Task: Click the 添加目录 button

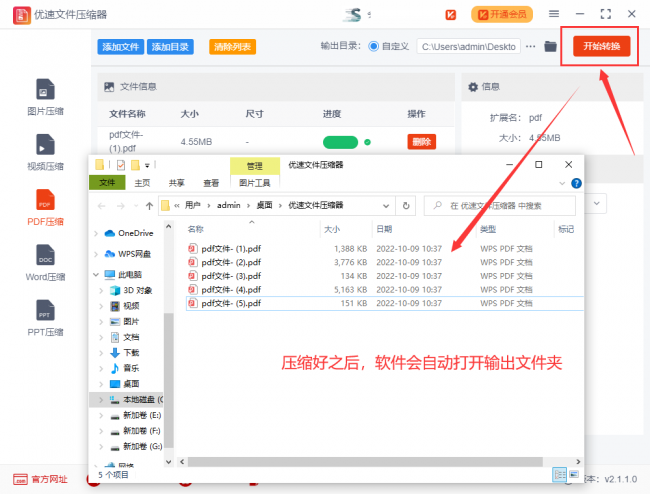Action: (170, 47)
